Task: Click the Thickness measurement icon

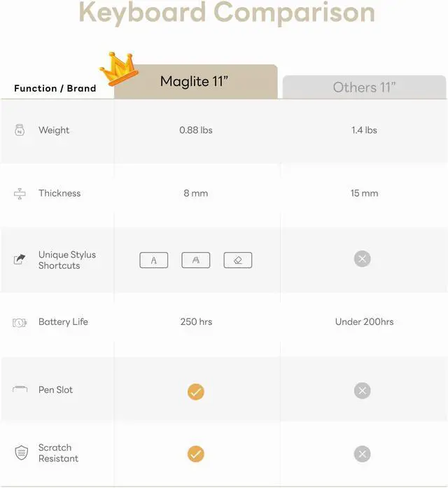Action: 20,194
